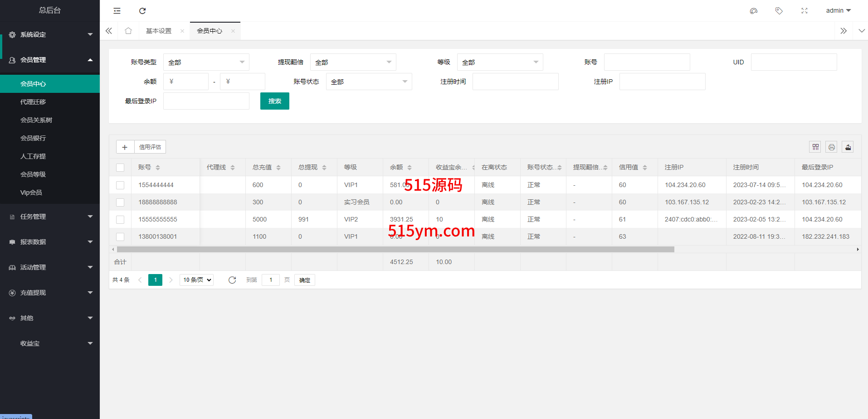
Task: Go to the home tab icon
Action: click(x=128, y=31)
